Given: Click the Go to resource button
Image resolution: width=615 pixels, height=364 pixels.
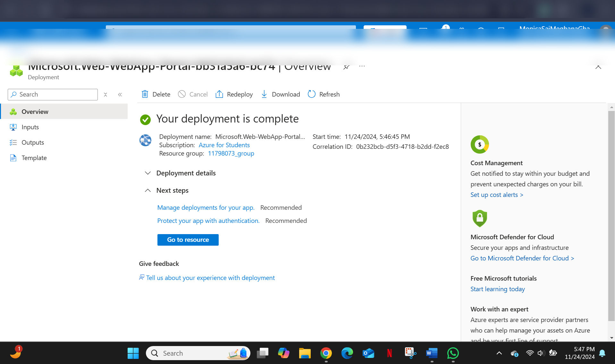Looking at the screenshot, I should pos(188,240).
